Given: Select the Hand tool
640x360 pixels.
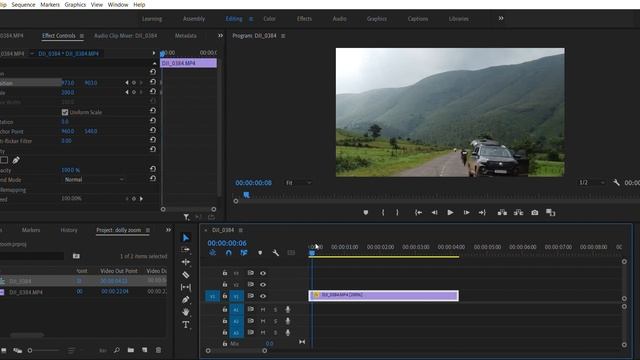Looking at the screenshot, I should [186, 312].
